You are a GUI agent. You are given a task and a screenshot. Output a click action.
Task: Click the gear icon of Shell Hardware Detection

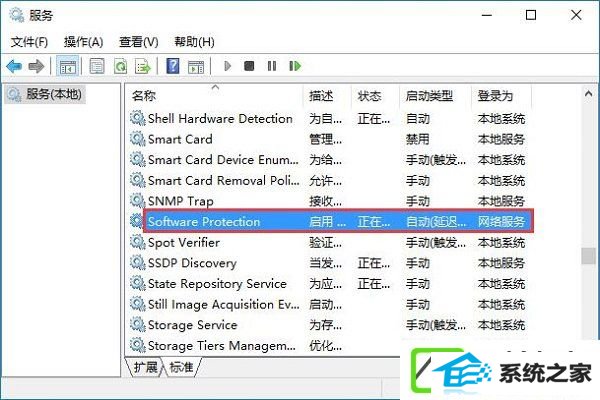tap(137, 118)
